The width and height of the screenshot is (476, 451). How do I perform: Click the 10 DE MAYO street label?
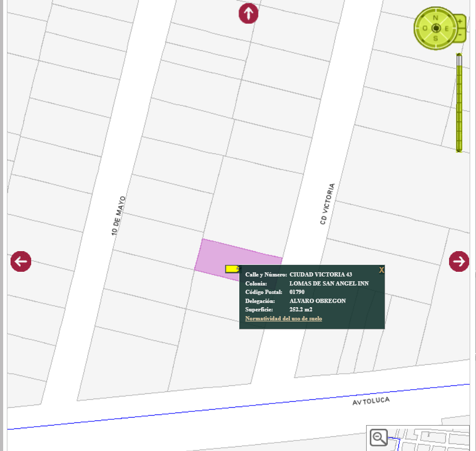(x=118, y=216)
